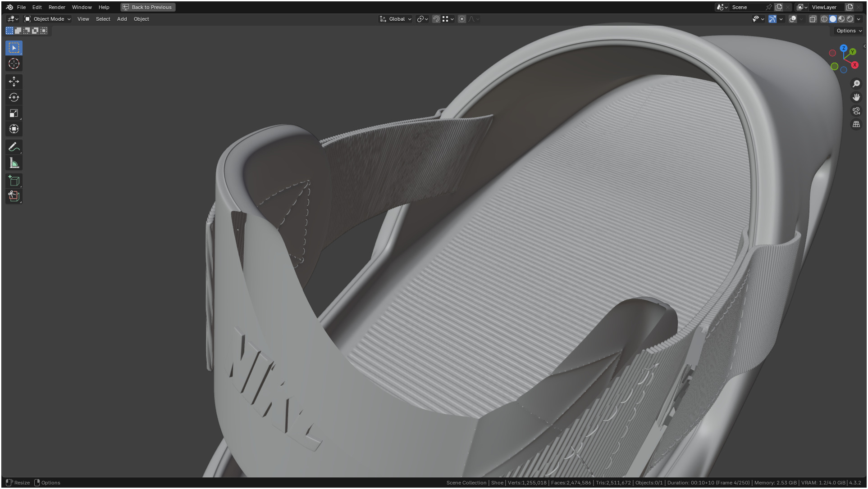Toggle snapping magnet icon
868x489 pixels.
pos(436,19)
